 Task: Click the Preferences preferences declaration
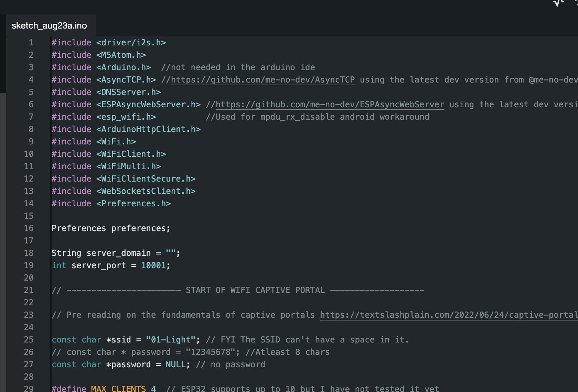tap(111, 228)
